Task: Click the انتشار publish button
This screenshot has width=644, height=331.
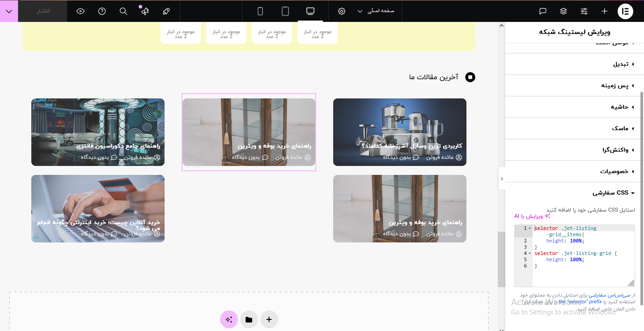Action: (42, 11)
